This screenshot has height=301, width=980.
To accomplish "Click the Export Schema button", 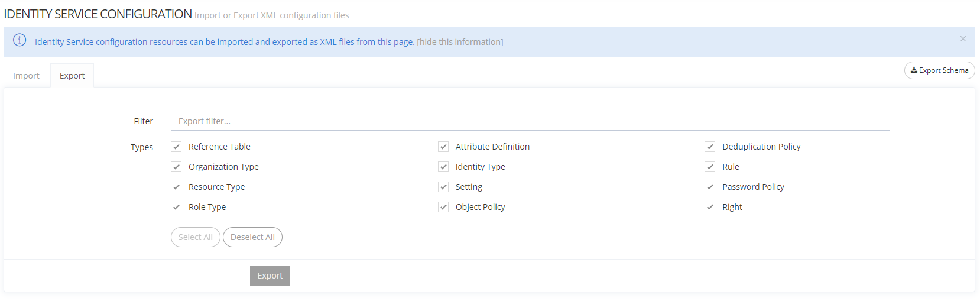I will click(x=939, y=70).
